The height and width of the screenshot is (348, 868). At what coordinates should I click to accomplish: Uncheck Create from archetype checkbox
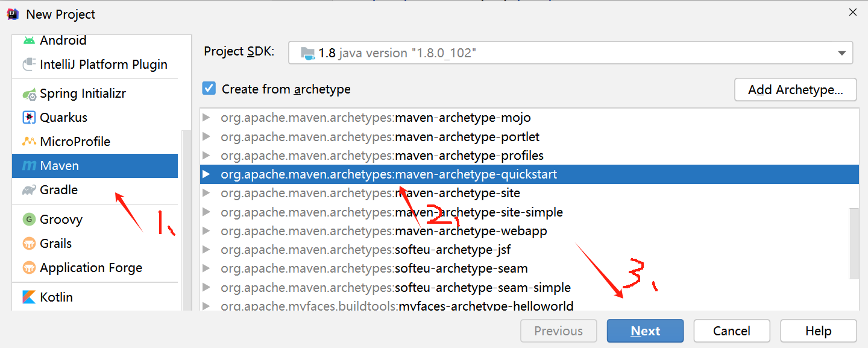(209, 89)
